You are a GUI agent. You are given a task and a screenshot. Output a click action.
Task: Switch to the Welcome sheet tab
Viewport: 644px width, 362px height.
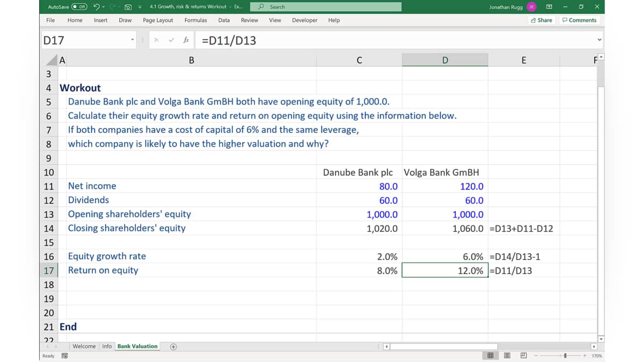click(84, 346)
